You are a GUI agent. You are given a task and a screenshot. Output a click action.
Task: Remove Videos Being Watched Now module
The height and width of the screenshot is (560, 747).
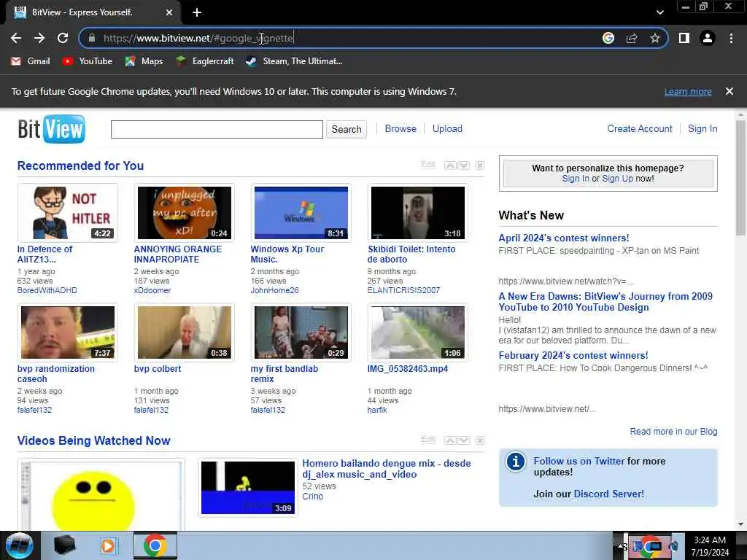[480, 440]
